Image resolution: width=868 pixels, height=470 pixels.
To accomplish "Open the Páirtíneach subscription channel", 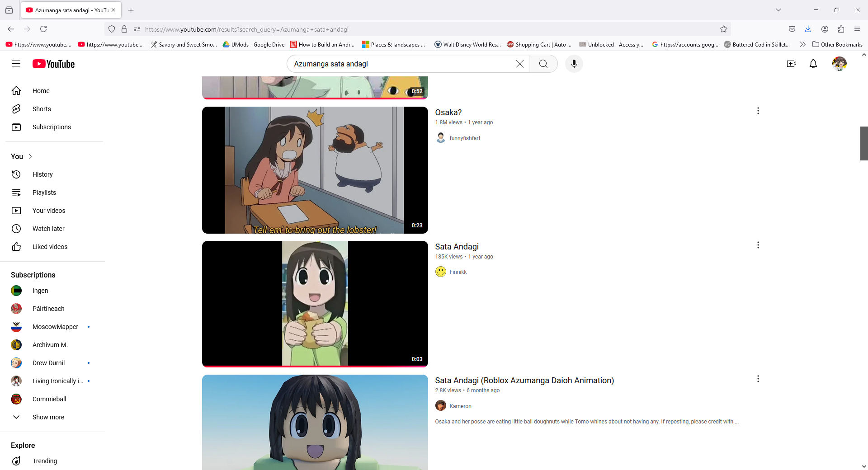I will 52,309.
